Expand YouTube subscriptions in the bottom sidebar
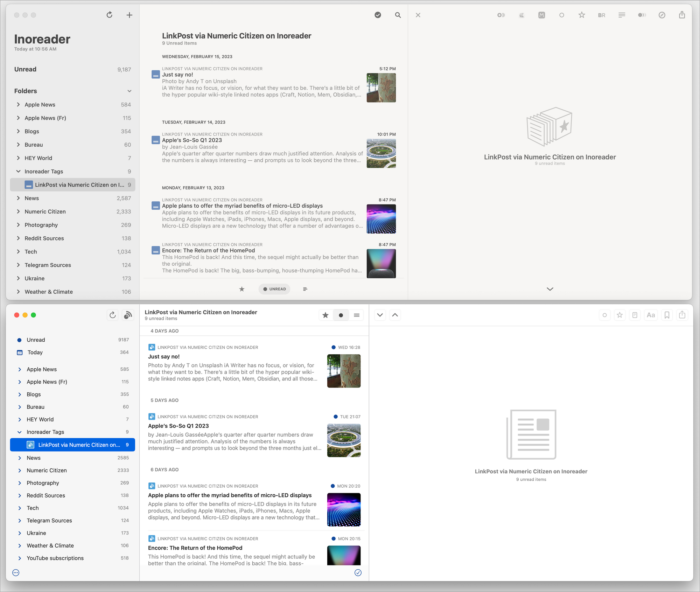This screenshot has height=592, width=700. (20, 558)
